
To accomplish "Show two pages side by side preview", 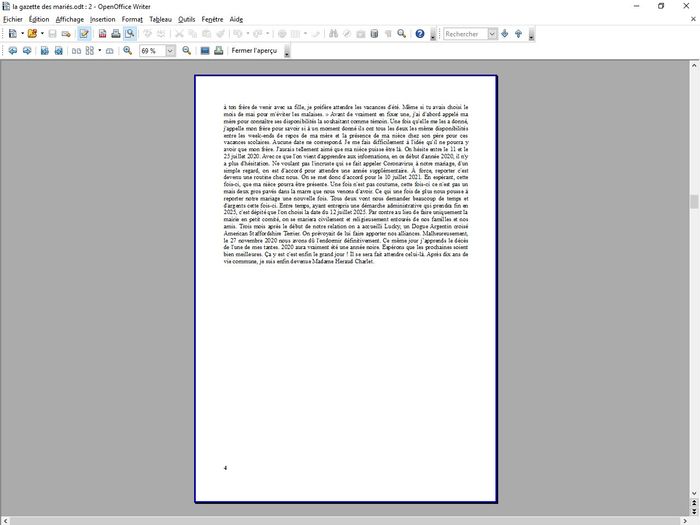I will 76,51.
